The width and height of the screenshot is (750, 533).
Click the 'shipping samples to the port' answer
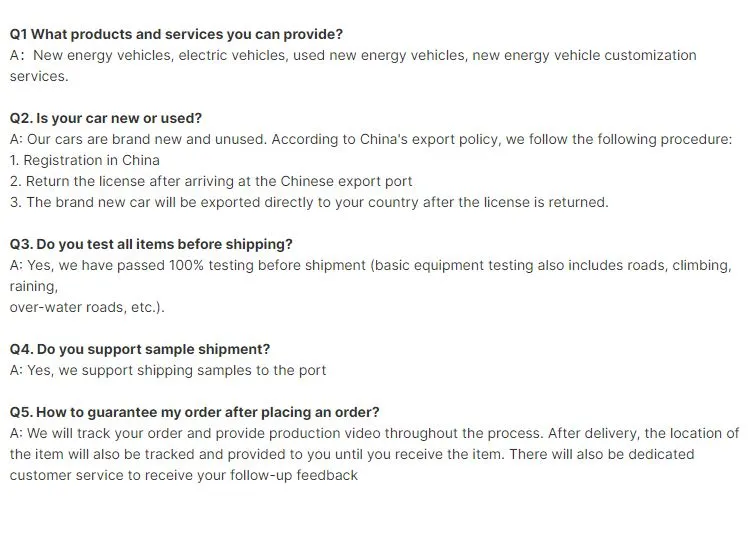pos(168,370)
